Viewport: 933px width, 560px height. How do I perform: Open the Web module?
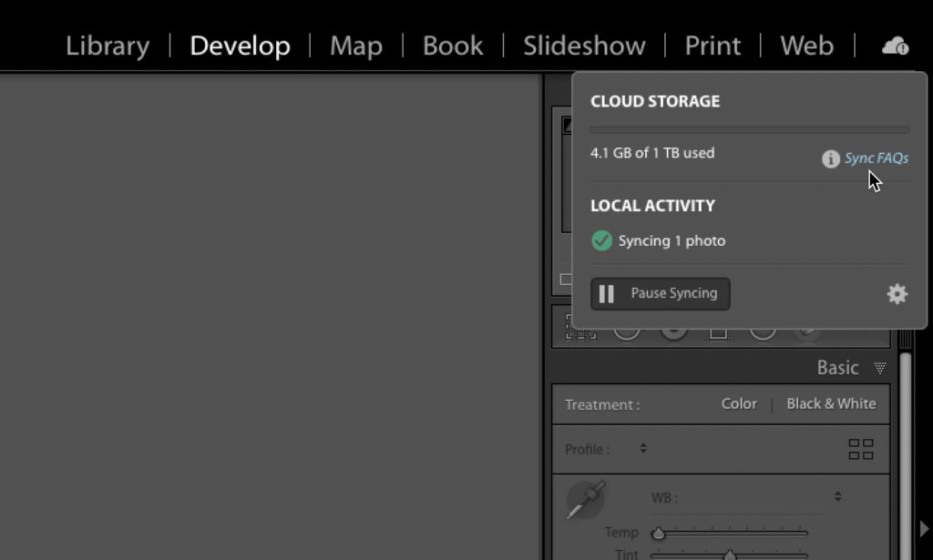click(x=806, y=46)
